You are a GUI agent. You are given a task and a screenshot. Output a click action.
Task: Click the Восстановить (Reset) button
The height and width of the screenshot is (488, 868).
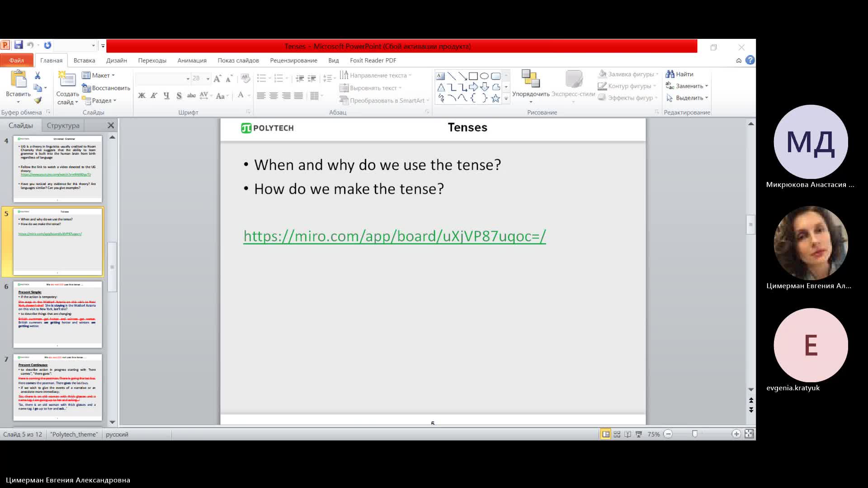tap(106, 88)
